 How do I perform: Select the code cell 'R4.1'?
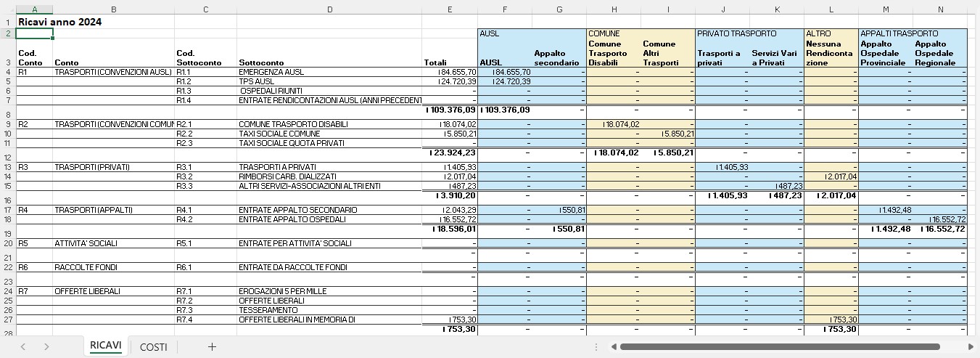point(206,210)
